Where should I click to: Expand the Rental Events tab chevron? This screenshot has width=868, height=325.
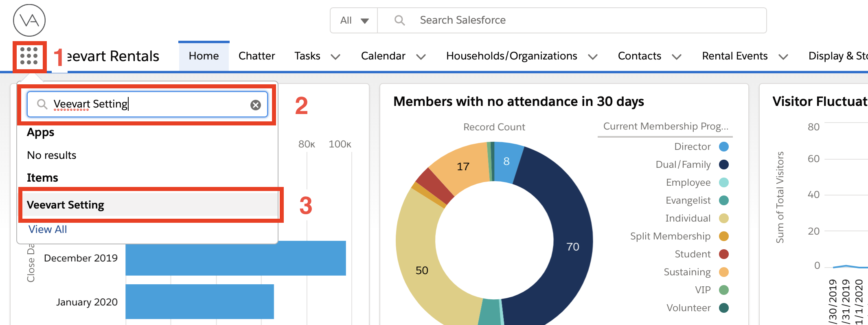coord(783,57)
